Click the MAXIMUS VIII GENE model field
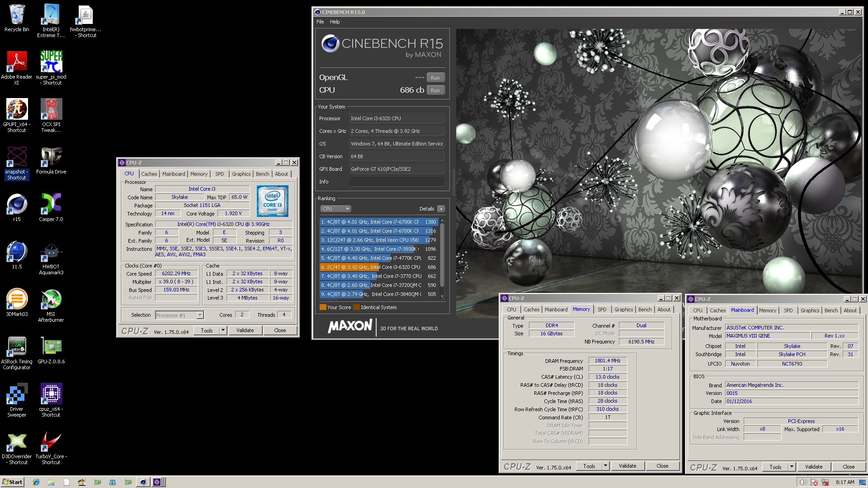 pos(767,336)
